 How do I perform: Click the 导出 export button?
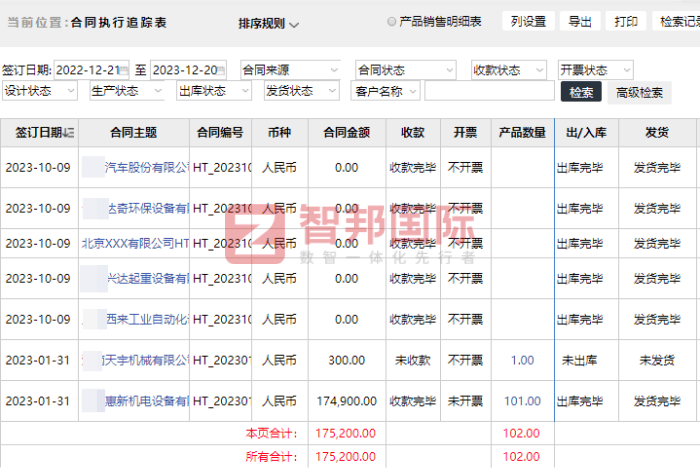[580, 21]
